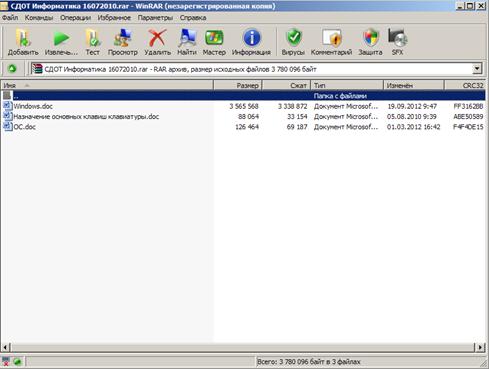Minimize the WinRAR window
The height and width of the screenshot is (369, 489).
tap(461, 6)
